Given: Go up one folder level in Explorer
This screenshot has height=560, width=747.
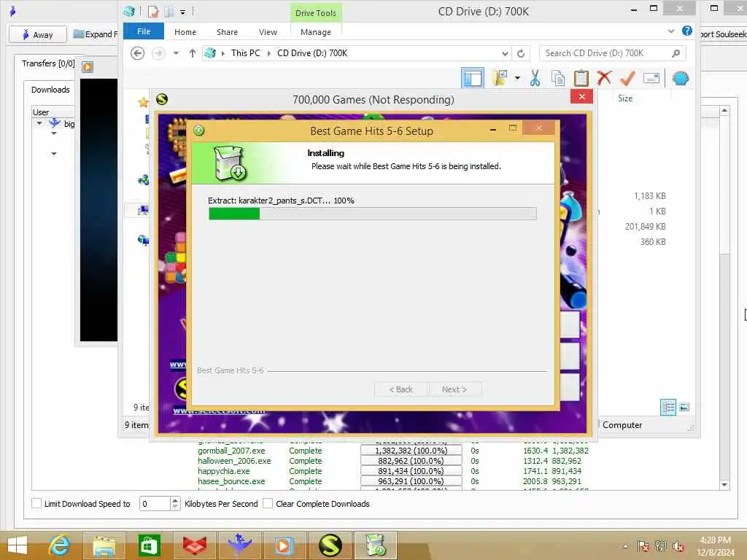Looking at the screenshot, I should pos(192,53).
